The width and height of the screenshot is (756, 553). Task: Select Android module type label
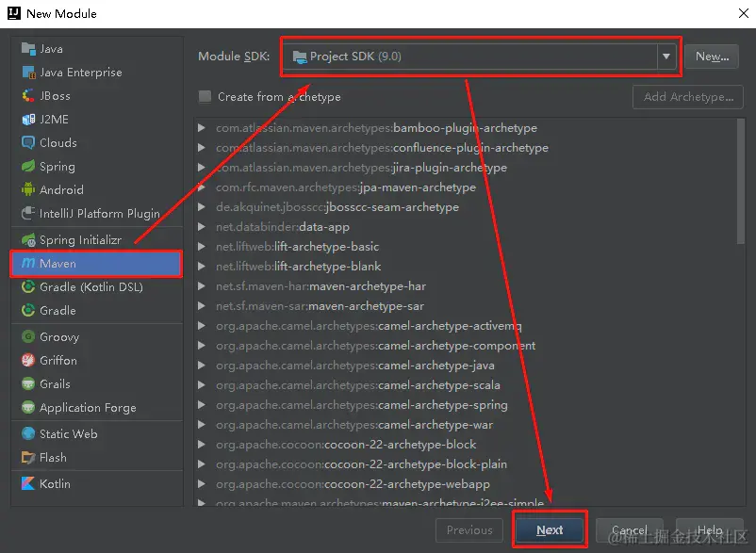coord(61,189)
